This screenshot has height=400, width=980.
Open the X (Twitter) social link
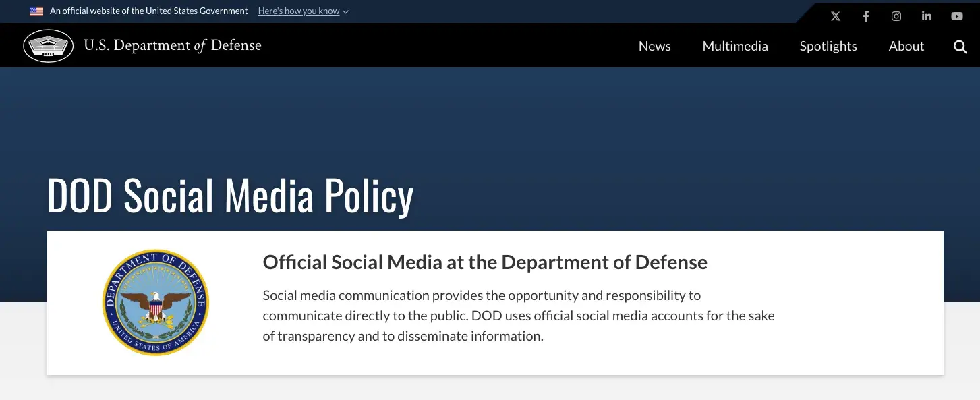click(x=836, y=16)
